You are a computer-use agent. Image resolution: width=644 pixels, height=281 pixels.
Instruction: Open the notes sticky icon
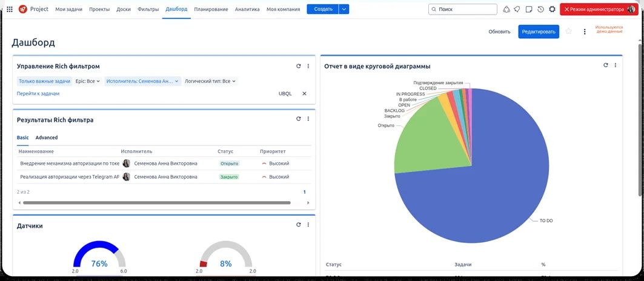529,9
